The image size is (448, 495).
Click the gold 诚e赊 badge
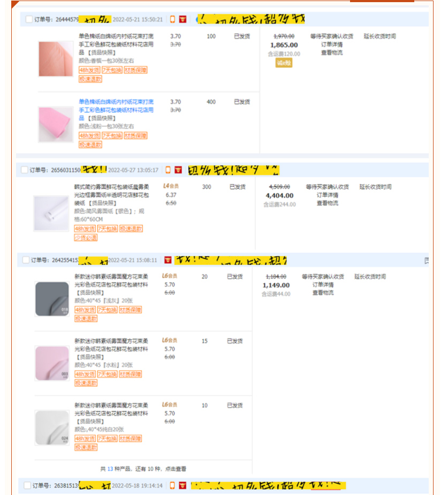[x=284, y=63]
